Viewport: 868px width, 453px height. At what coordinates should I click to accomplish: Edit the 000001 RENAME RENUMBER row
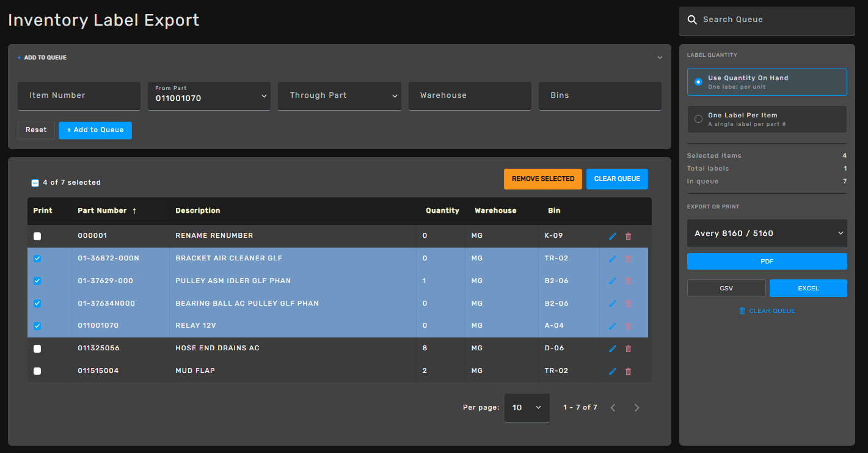(x=613, y=236)
